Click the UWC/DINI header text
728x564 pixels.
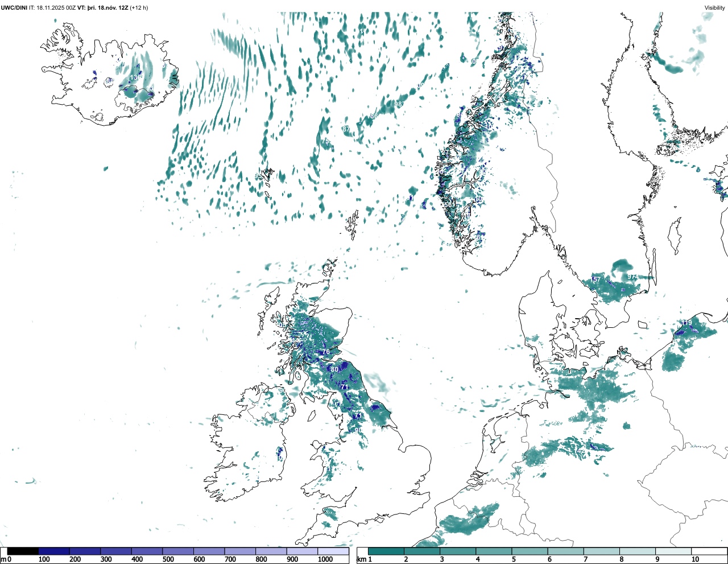coord(14,7)
